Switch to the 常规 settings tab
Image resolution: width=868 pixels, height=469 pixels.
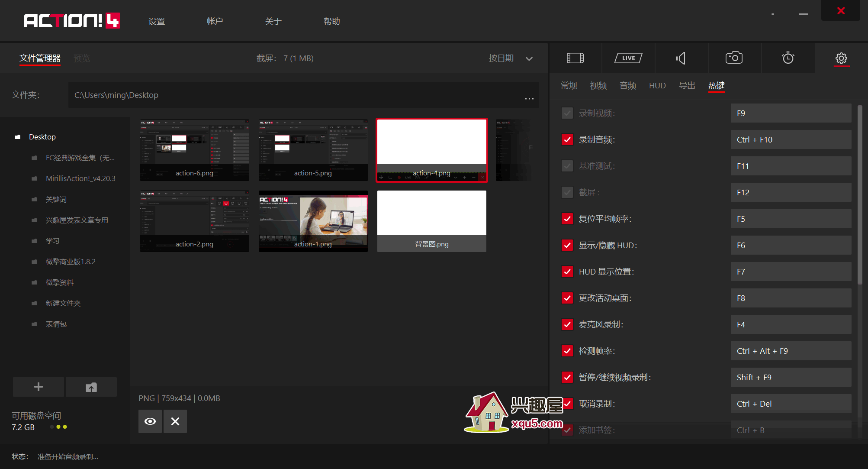pyautogui.click(x=569, y=85)
